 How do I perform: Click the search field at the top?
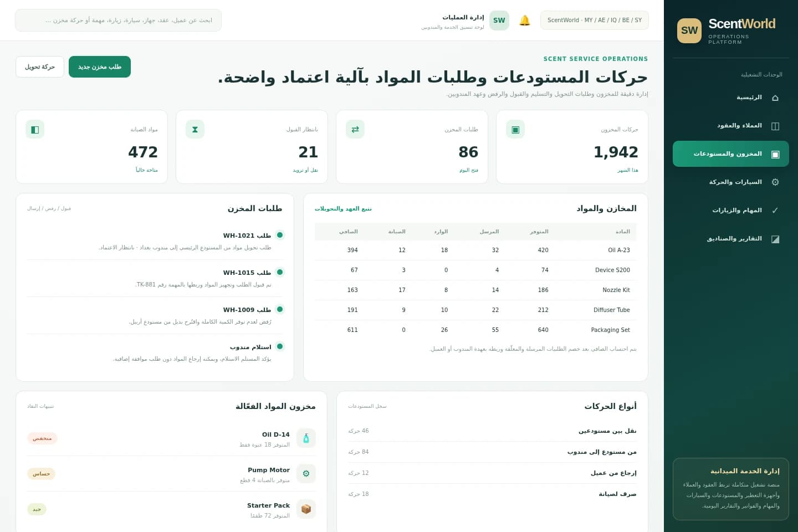coord(118,21)
